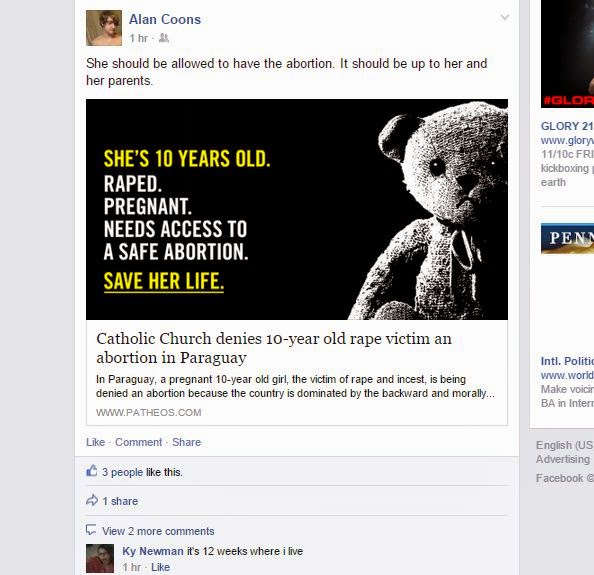Open the 1 share link
594x575 pixels.
coord(120,501)
